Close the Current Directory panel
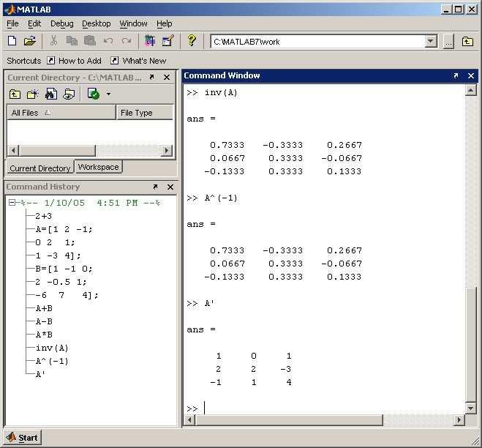This screenshot has width=482, height=448. [x=167, y=78]
